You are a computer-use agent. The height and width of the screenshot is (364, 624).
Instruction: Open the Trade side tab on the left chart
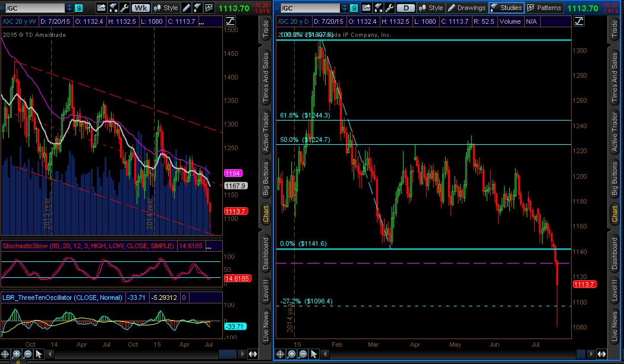click(266, 29)
